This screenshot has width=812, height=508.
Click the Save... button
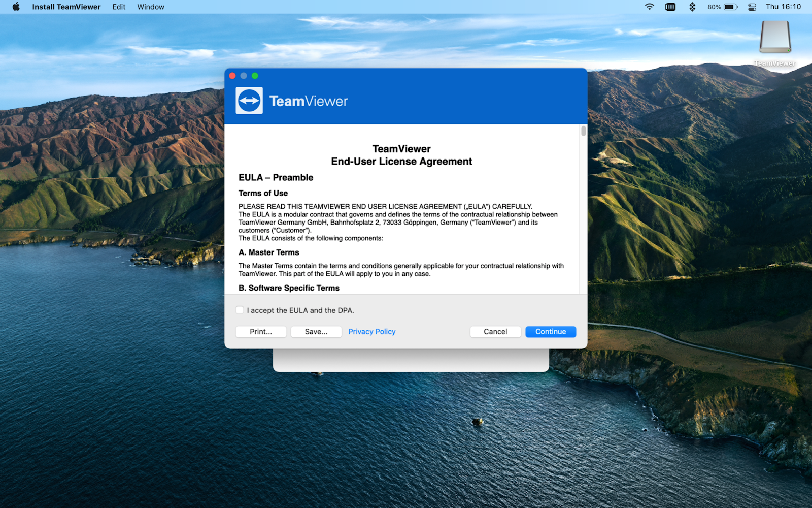pyautogui.click(x=316, y=332)
